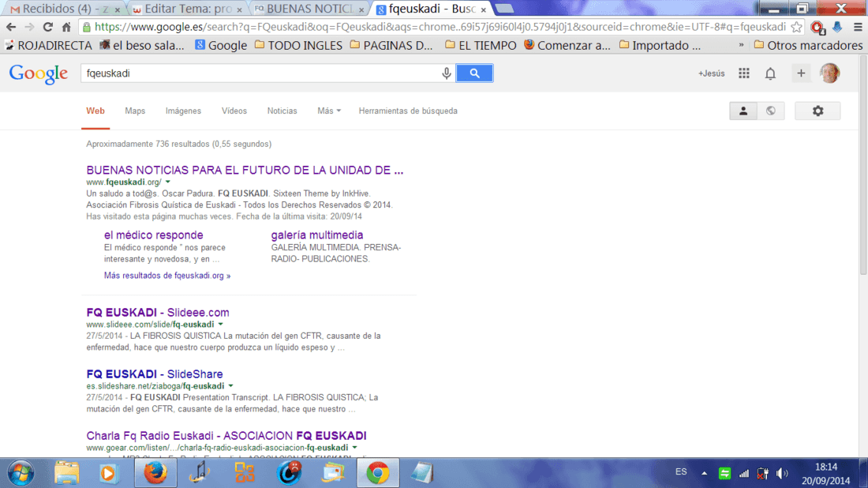The width and height of the screenshot is (868, 488).
Task: Open the volume speaker tray icon
Action: point(782,474)
